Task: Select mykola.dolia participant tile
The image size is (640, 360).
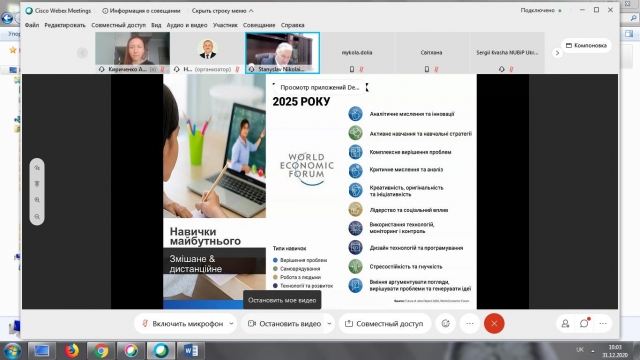Action: tap(357, 53)
